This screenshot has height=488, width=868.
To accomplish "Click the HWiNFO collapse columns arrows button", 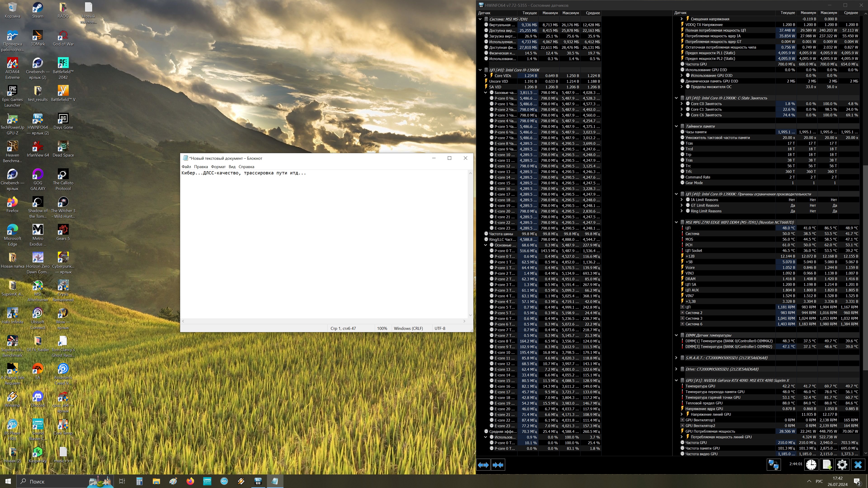I will [498, 465].
